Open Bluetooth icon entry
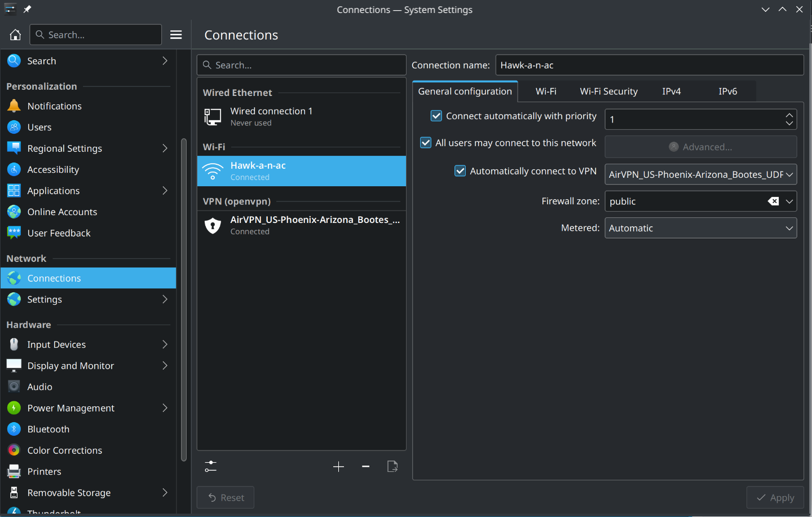Screen dimensions: 812x517 14,429
